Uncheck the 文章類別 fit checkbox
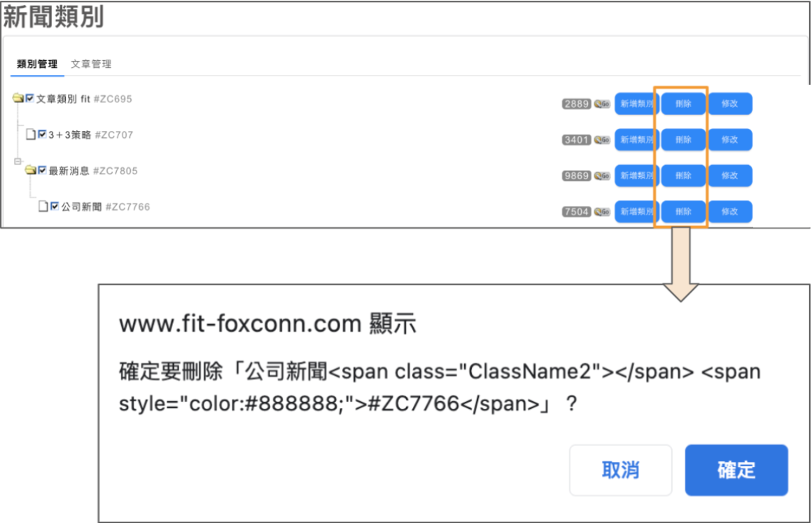The height and width of the screenshot is (525, 812). pos(30,98)
